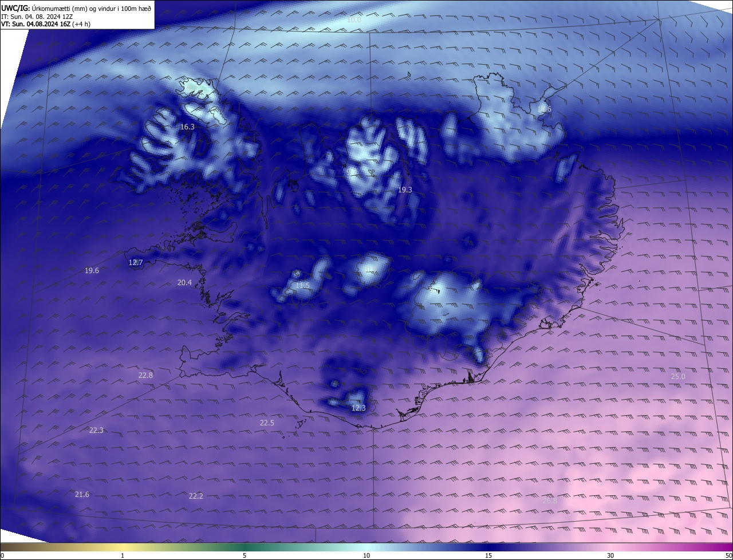Click the 22.2 value label on the map
This screenshot has height=560, width=733.
coord(196,496)
